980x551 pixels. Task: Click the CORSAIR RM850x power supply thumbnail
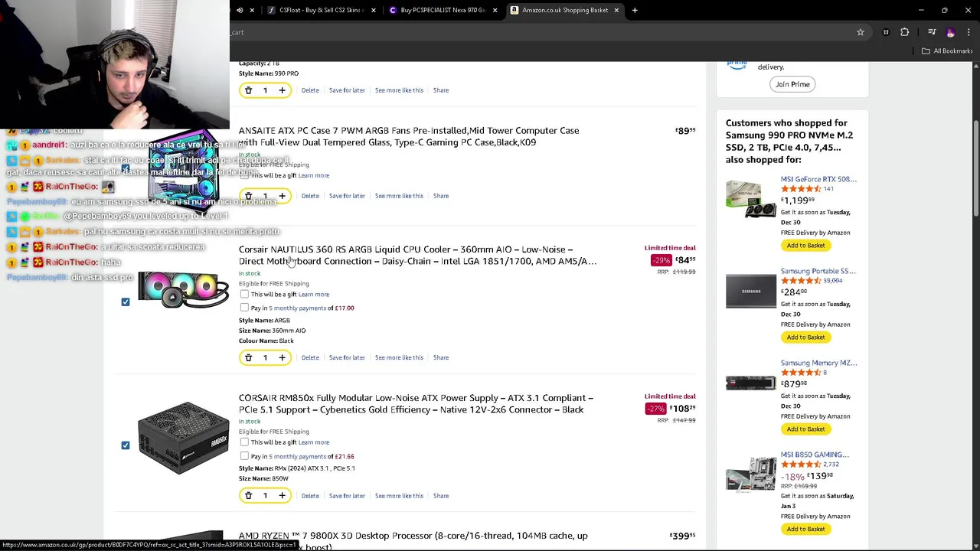184,438
